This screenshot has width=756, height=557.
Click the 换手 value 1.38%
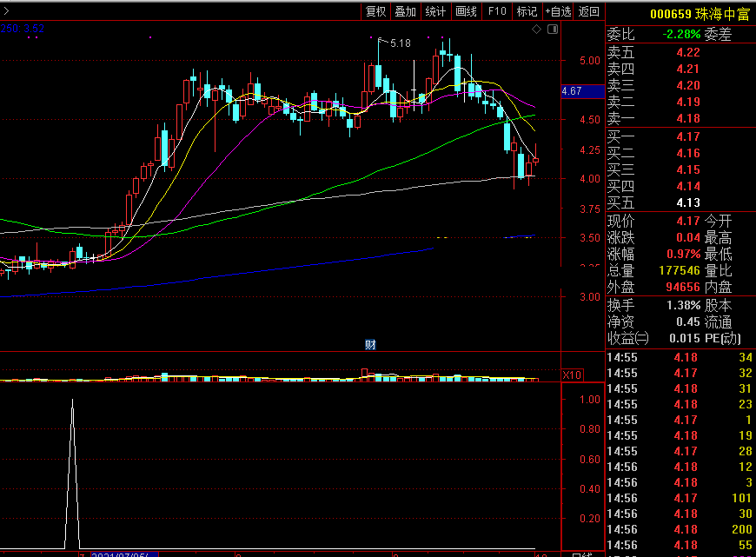(684, 305)
